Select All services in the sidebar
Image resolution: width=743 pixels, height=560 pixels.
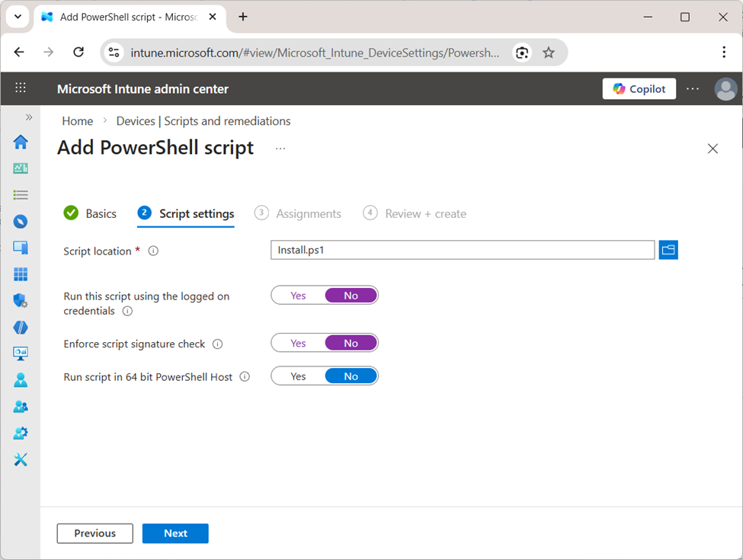click(x=21, y=195)
